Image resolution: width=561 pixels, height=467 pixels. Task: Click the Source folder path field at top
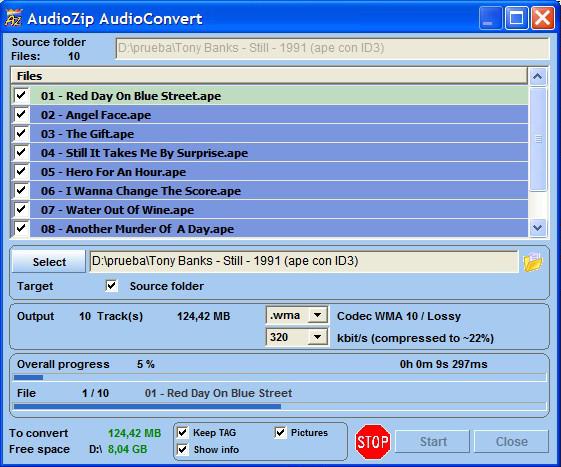(332, 48)
